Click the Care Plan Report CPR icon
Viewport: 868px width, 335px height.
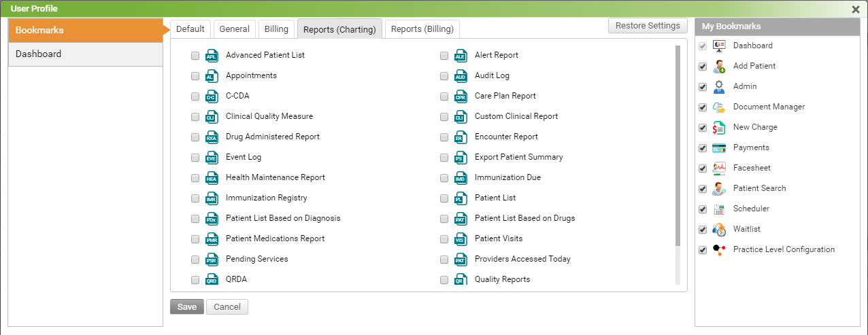coord(461,96)
